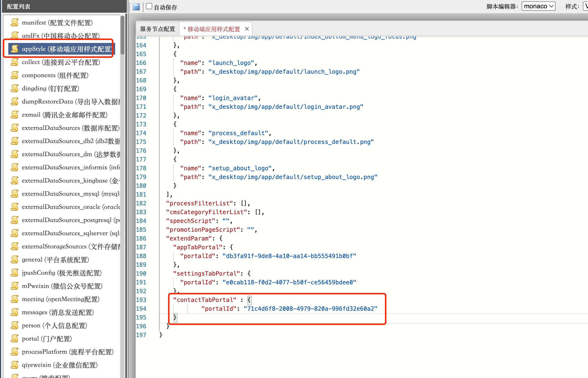Click the components config scroll icon

click(15, 75)
